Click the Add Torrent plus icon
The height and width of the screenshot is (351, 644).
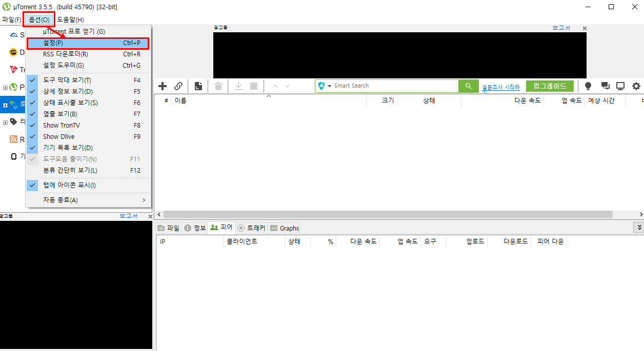point(163,86)
